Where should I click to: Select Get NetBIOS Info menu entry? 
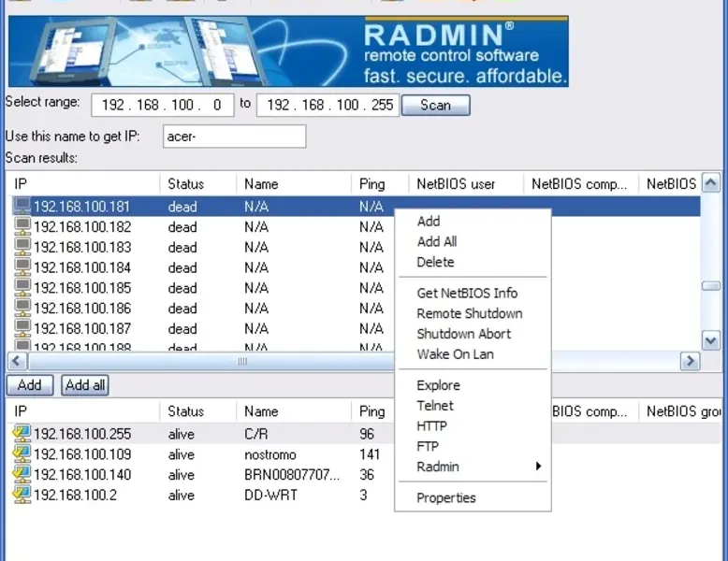(473, 294)
